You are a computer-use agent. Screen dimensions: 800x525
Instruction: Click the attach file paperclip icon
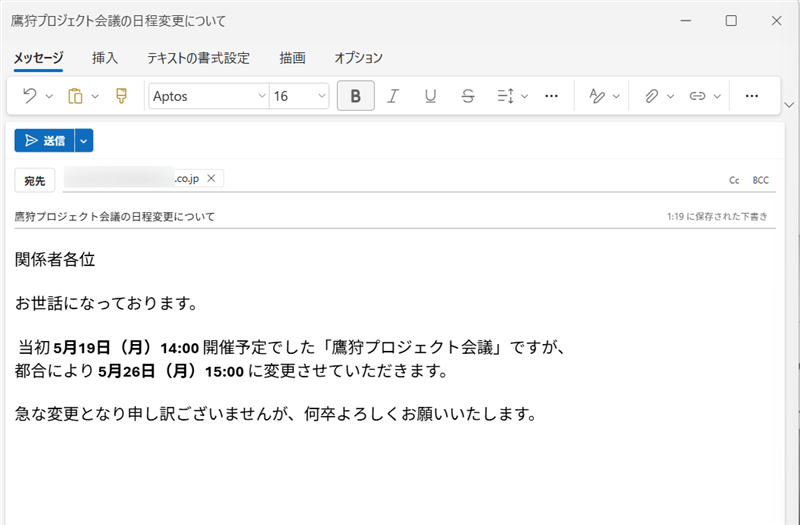pyautogui.click(x=651, y=96)
